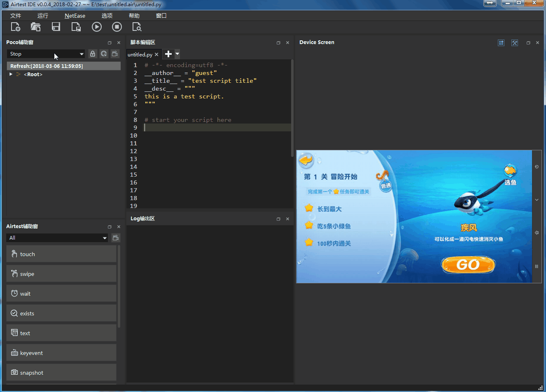
Task: Toggle the Poco lock inspect icon
Action: point(93,54)
